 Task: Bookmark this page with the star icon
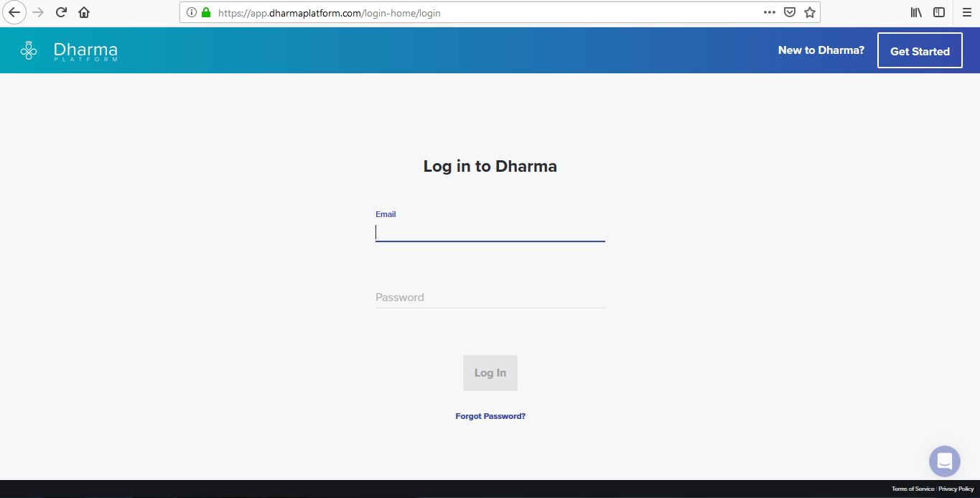pyautogui.click(x=810, y=12)
